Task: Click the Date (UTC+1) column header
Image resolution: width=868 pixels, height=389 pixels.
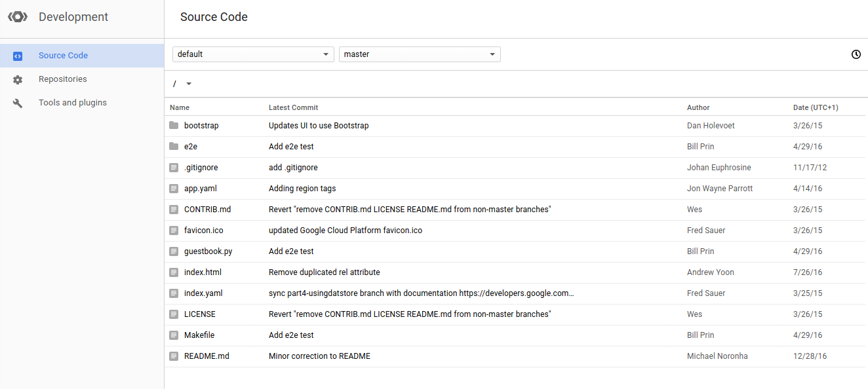Action: tap(816, 107)
